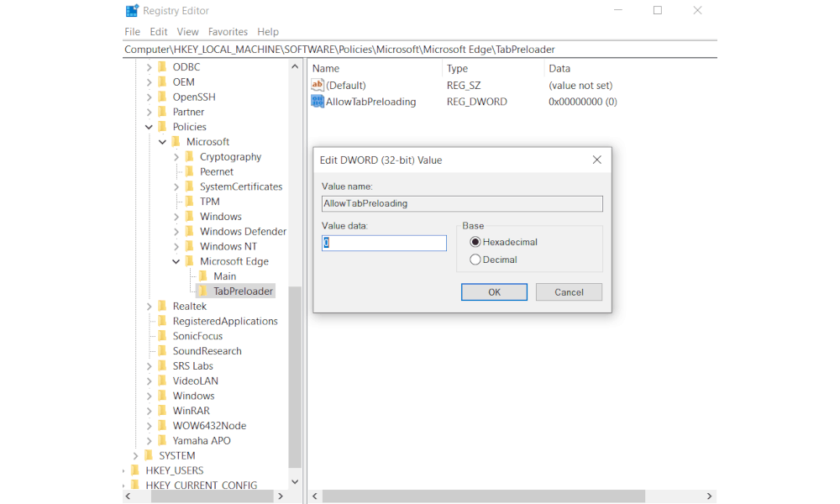Click the Registry Editor app icon in title bar
This screenshot has width=840, height=504.
132,11
